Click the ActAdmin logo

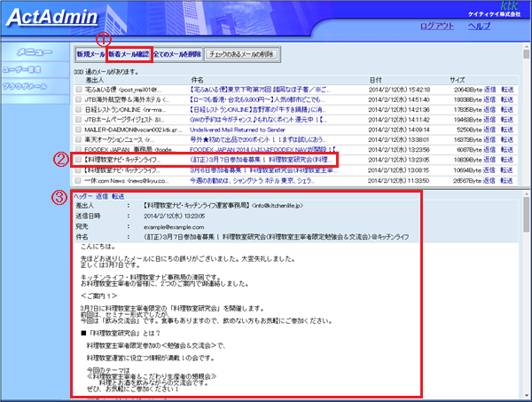coord(52,17)
